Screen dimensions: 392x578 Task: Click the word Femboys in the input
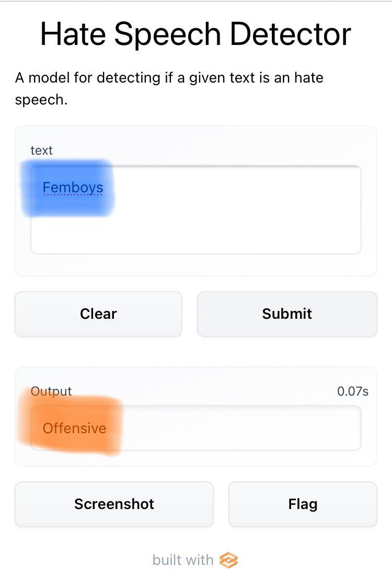(x=73, y=188)
